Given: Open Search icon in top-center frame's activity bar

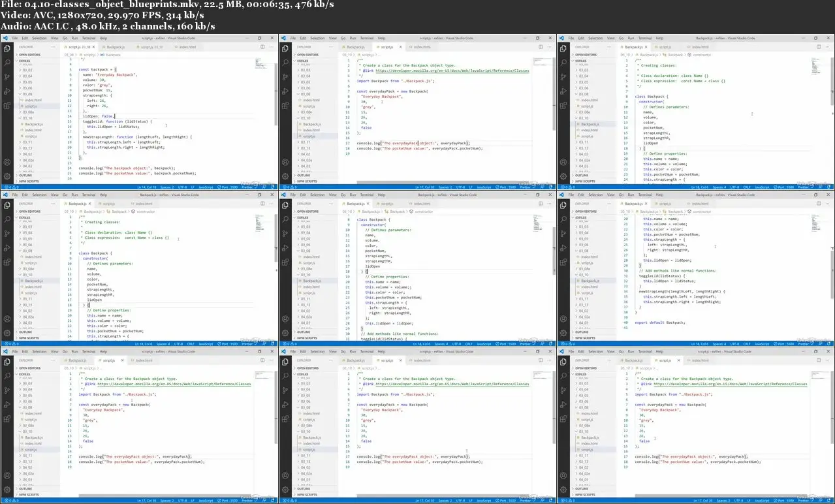Looking at the screenshot, I should [285, 63].
